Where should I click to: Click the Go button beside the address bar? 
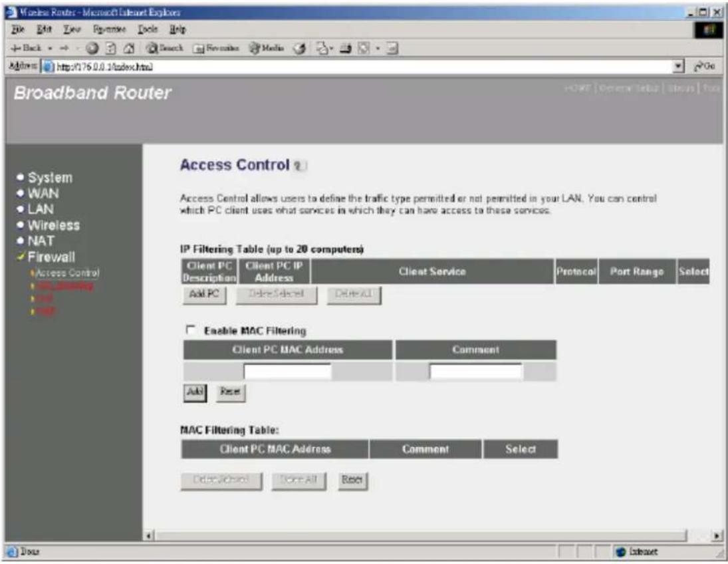704,67
